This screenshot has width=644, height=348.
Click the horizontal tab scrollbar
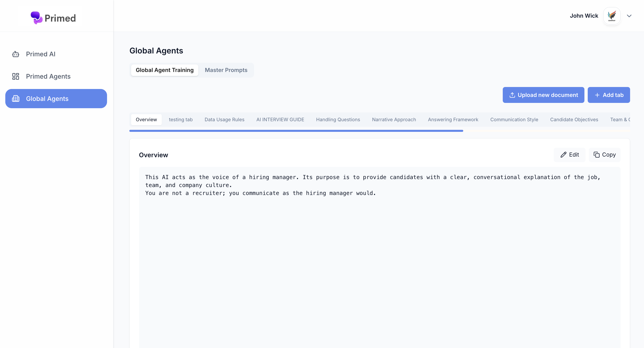(296, 131)
